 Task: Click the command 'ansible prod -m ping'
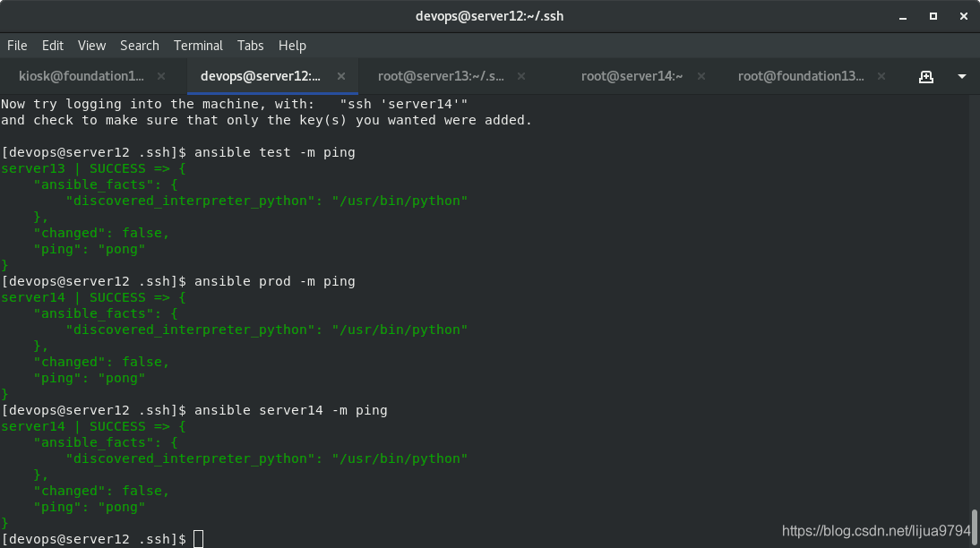(274, 281)
